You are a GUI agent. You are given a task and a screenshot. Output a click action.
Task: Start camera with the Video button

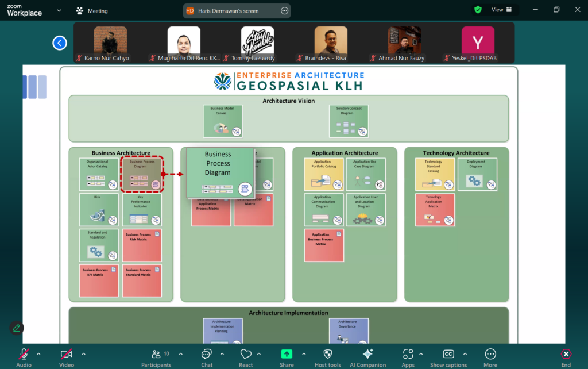(67, 355)
